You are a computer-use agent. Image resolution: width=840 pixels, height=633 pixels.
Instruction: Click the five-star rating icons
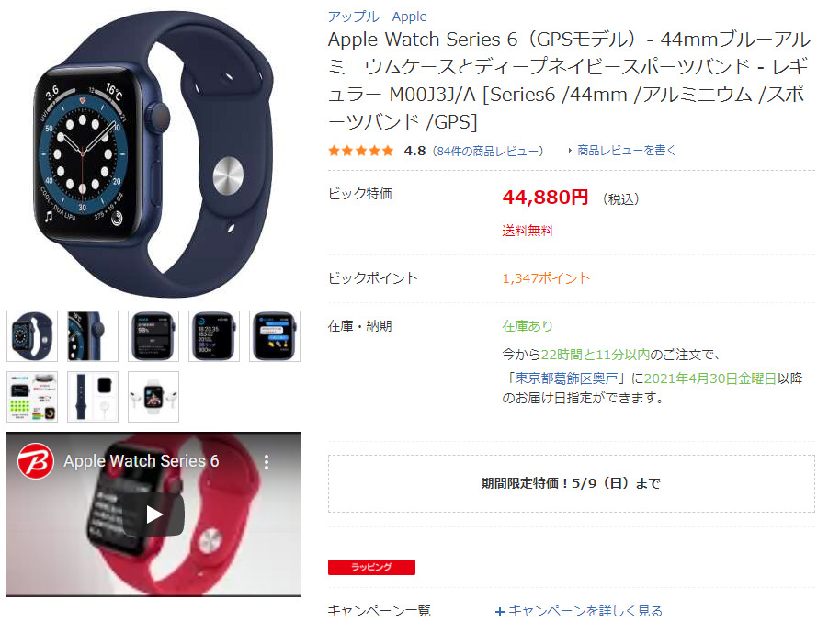click(x=361, y=151)
